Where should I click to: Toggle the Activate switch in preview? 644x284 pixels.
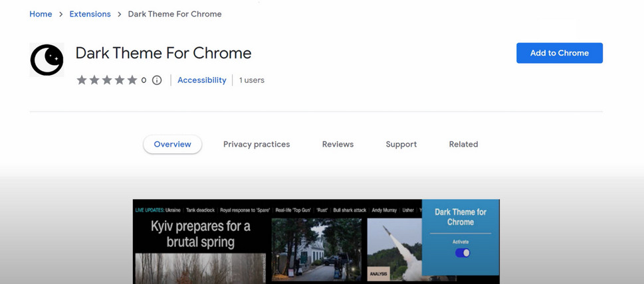pyautogui.click(x=463, y=253)
